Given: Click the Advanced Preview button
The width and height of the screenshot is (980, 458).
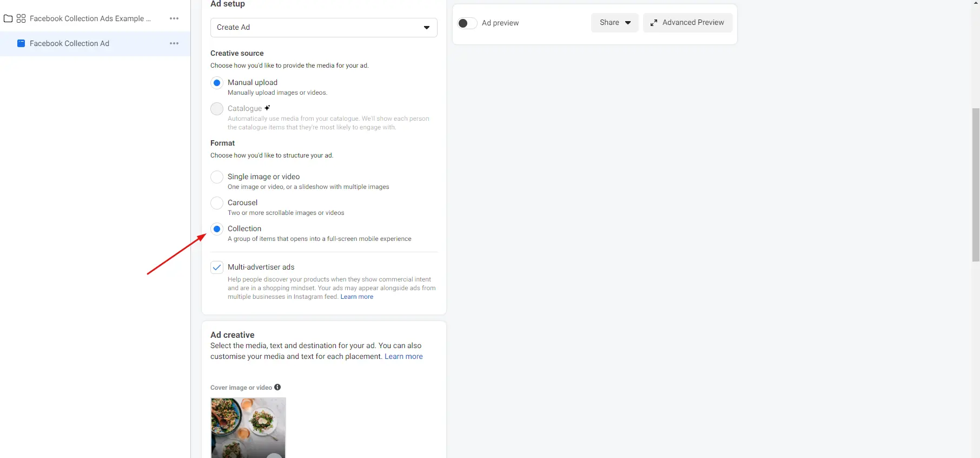Looking at the screenshot, I should [687, 23].
